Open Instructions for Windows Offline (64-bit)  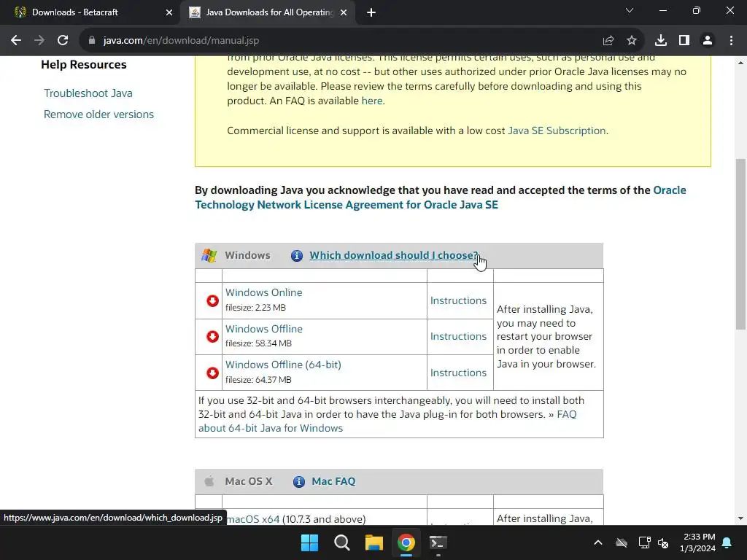[458, 373]
